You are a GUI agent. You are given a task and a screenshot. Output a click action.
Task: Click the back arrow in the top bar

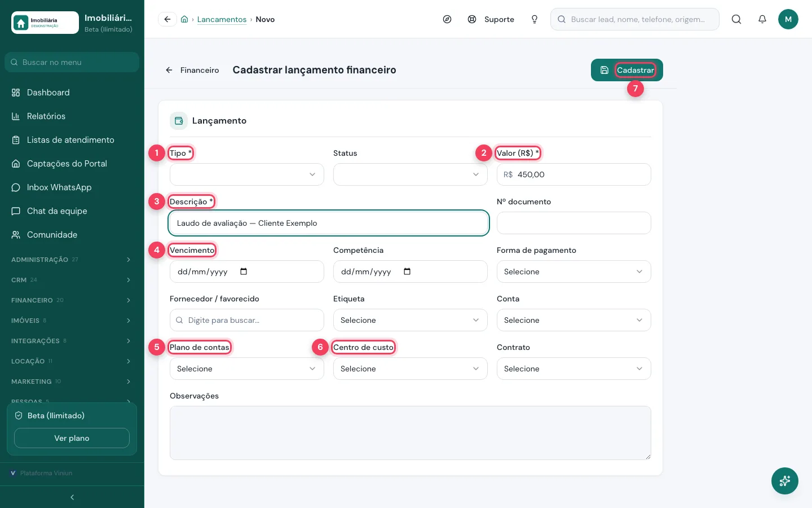pos(167,19)
